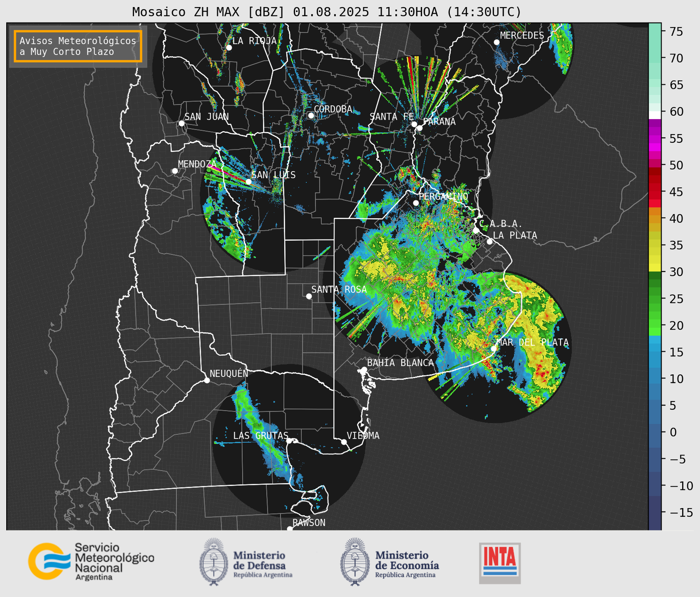Click the BAHÍA BLANCA label text
Viewport: 700px width, 597px height.
[x=400, y=363]
